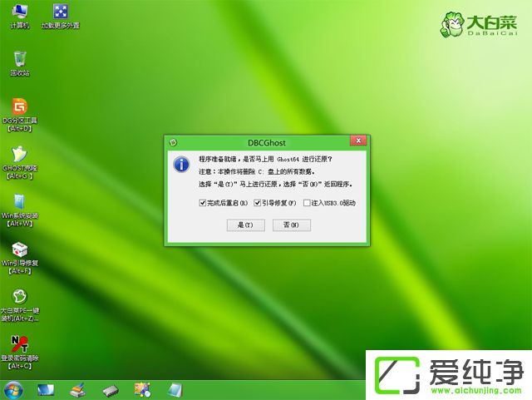Select the Win引导修复 desktop icon
Image resolution: width=532 pixels, height=400 pixels.
tap(19, 250)
